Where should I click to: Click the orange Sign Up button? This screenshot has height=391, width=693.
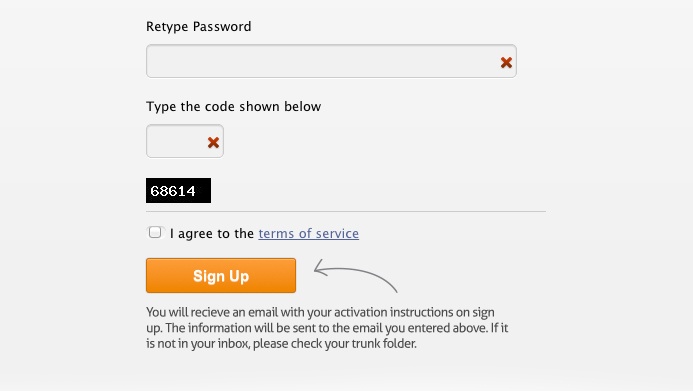221,276
